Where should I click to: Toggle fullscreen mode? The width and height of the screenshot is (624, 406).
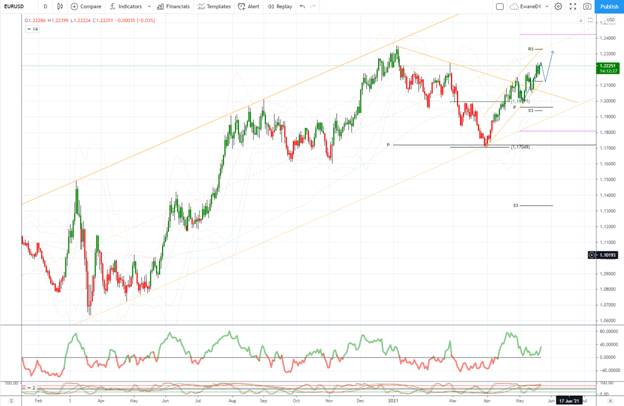tap(573, 6)
